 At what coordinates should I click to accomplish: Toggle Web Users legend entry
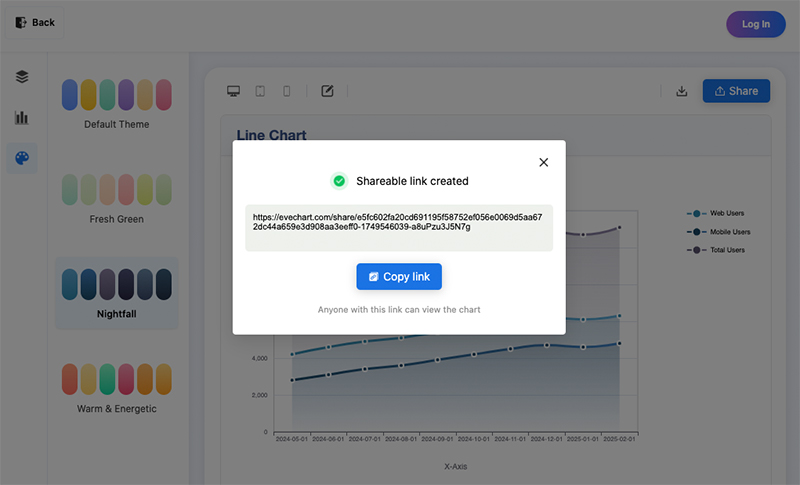715,213
